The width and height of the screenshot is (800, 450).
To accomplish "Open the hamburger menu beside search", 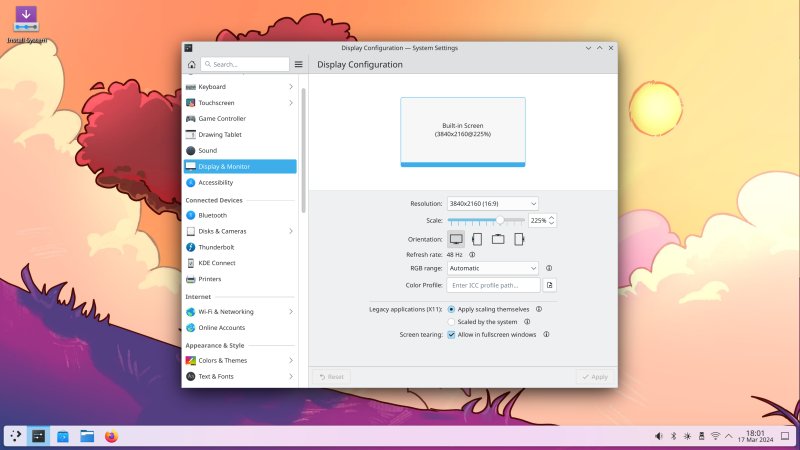I will tap(298, 64).
